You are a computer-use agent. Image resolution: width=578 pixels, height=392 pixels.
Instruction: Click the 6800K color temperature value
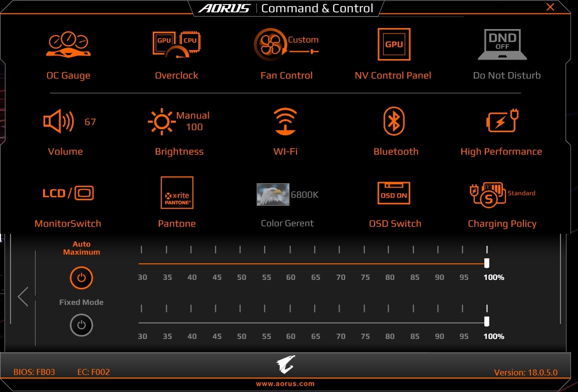pos(305,195)
